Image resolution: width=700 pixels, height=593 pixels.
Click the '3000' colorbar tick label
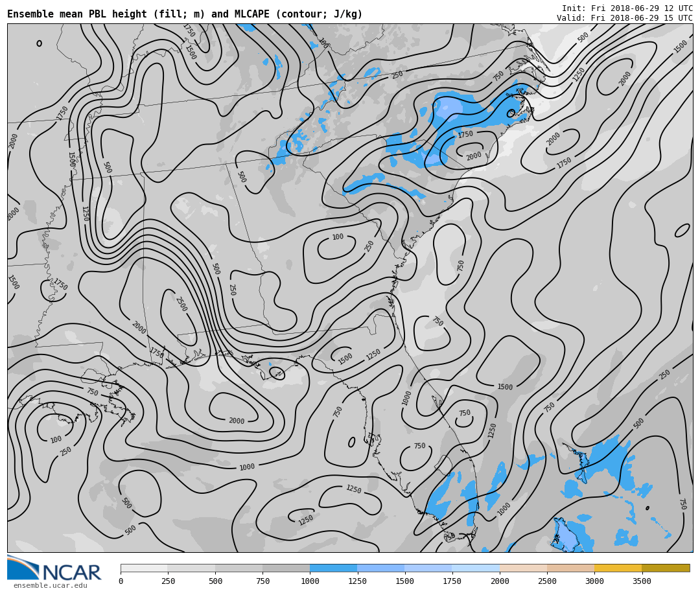point(594,581)
